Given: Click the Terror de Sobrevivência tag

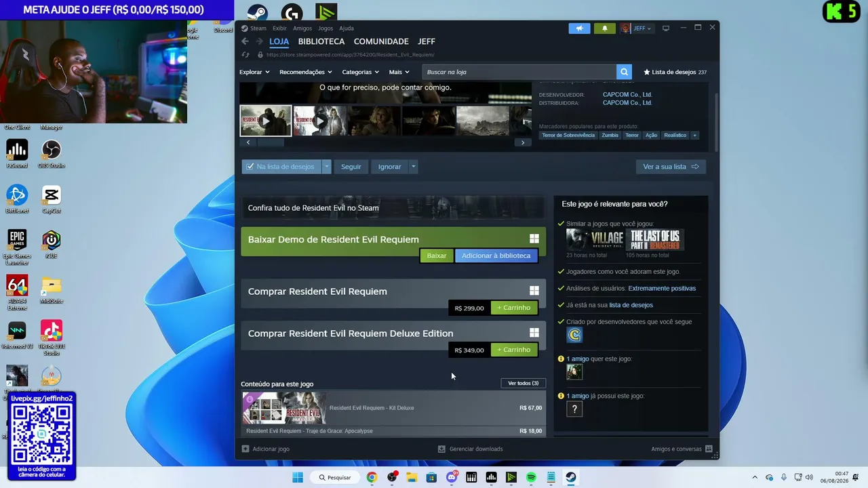Looking at the screenshot, I should (x=568, y=136).
